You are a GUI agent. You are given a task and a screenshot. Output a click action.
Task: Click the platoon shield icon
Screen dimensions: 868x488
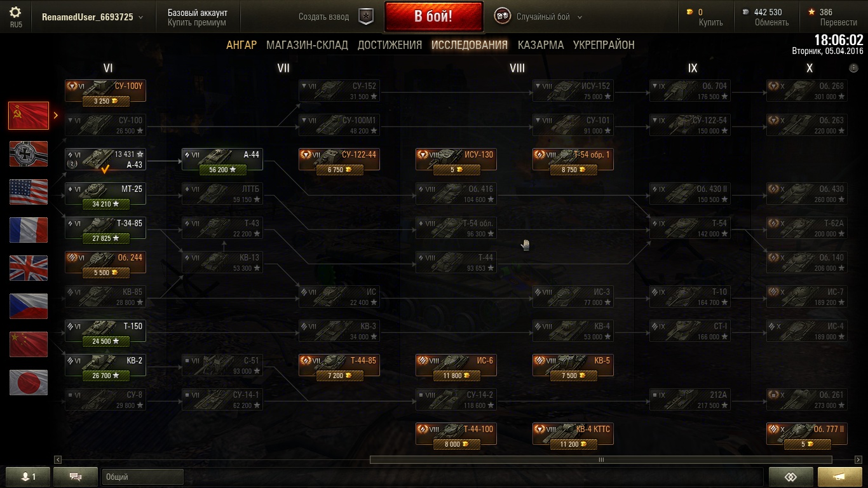(365, 17)
